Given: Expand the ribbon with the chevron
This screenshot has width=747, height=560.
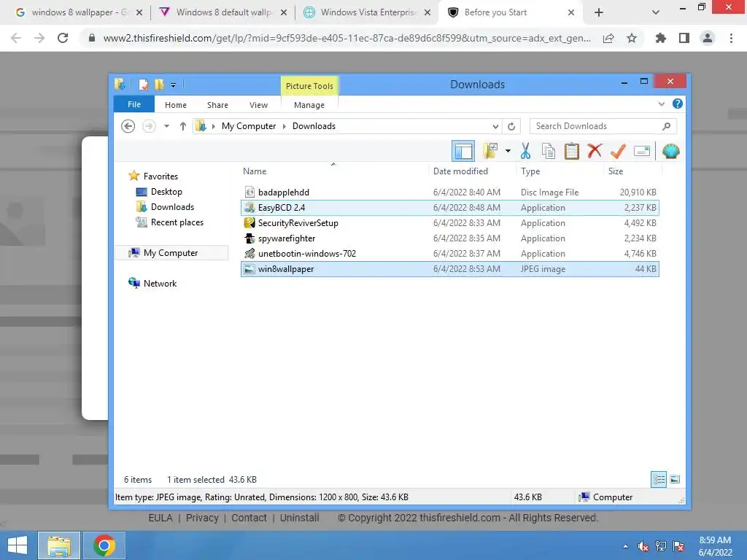Looking at the screenshot, I should [x=661, y=104].
